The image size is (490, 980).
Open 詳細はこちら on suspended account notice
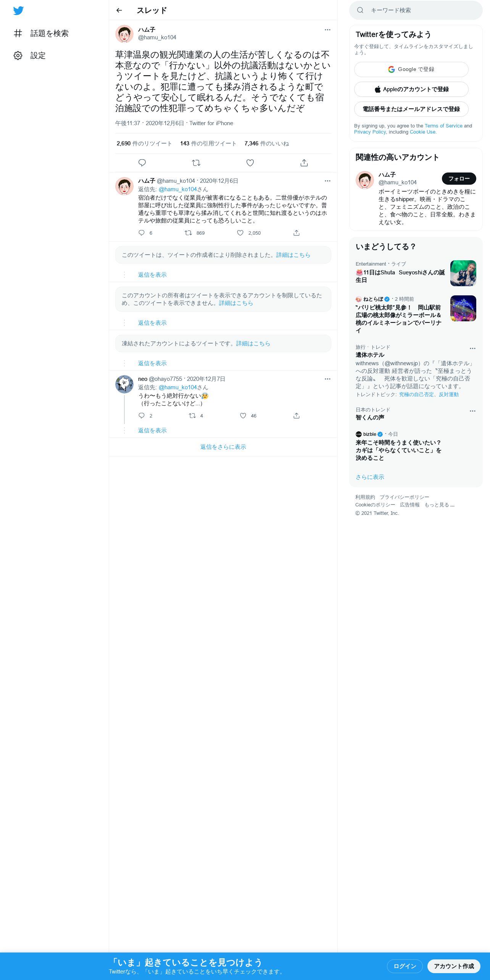pyautogui.click(x=253, y=343)
